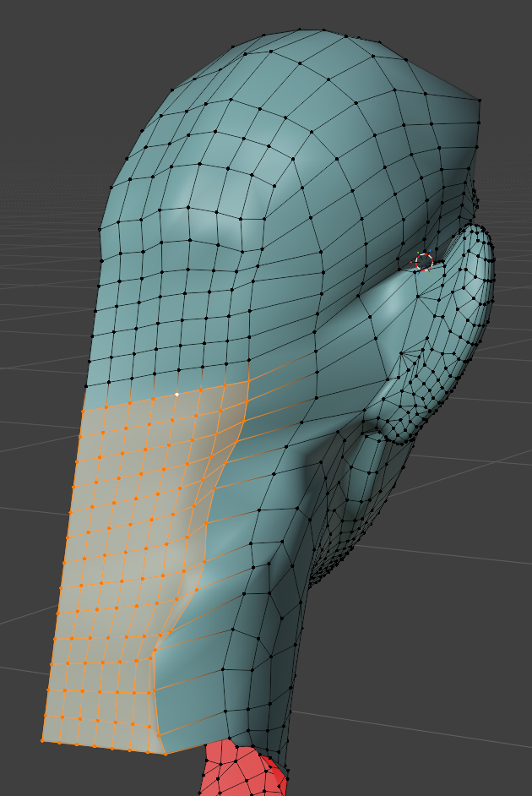Click the 3D cursor beside the ear
This screenshot has width=532, height=796.
[x=425, y=262]
